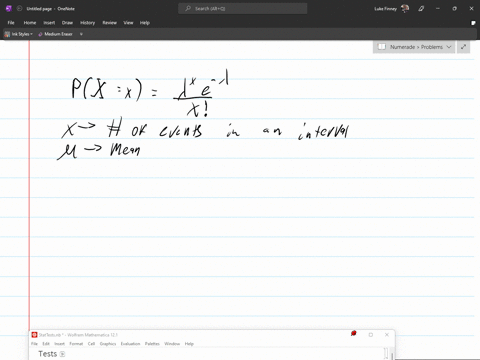Open the Graphics menu in Mathematica
The width and height of the screenshot is (480, 360).
click(108, 344)
